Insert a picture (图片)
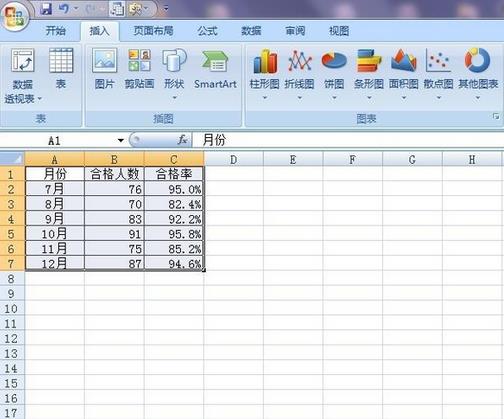 tap(104, 69)
